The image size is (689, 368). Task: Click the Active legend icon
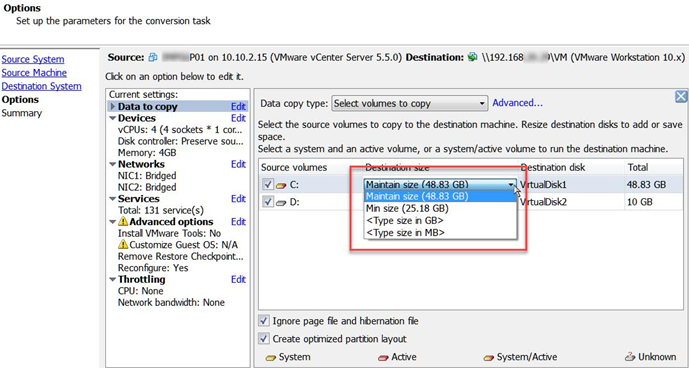tap(384, 357)
